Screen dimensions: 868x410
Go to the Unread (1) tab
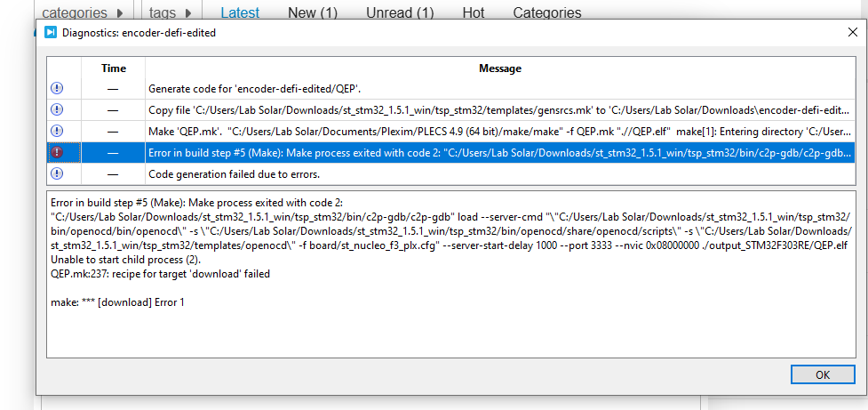coord(400,12)
